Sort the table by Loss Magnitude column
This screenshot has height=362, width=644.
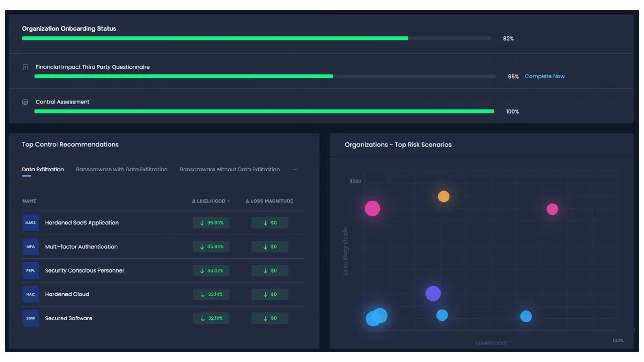coord(269,201)
